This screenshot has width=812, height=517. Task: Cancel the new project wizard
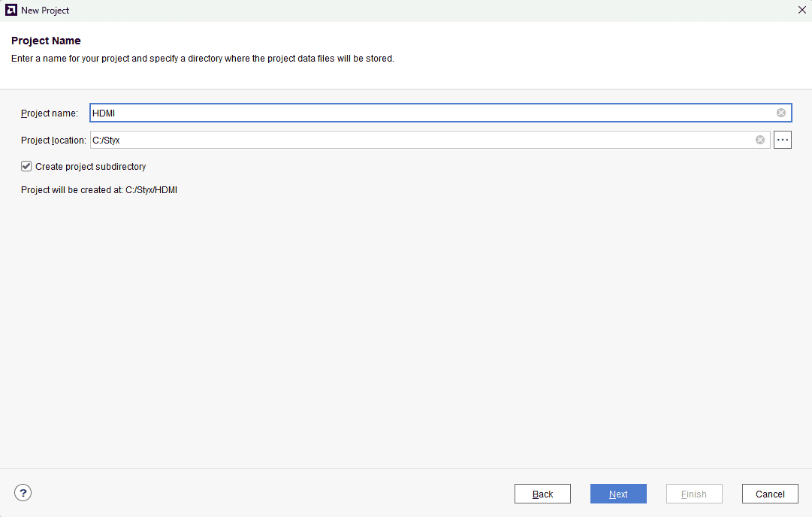[770, 494]
